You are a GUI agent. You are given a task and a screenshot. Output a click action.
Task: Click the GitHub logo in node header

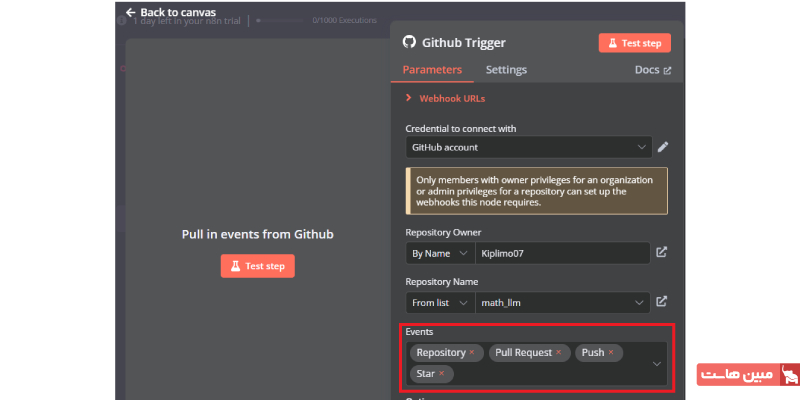[x=409, y=42]
